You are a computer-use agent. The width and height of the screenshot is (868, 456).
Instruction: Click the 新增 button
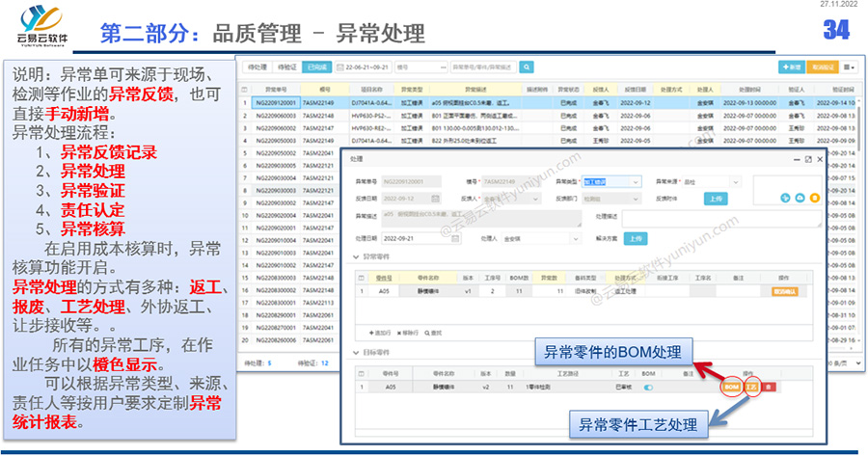(792, 67)
